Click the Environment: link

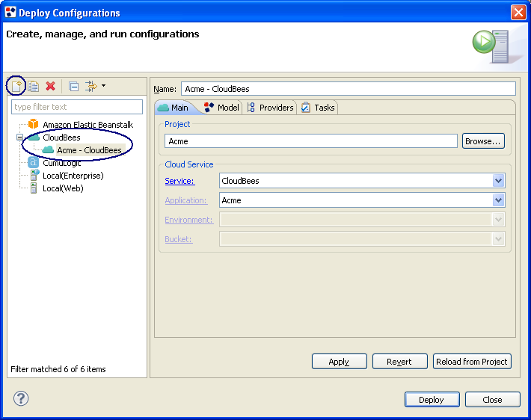click(188, 220)
